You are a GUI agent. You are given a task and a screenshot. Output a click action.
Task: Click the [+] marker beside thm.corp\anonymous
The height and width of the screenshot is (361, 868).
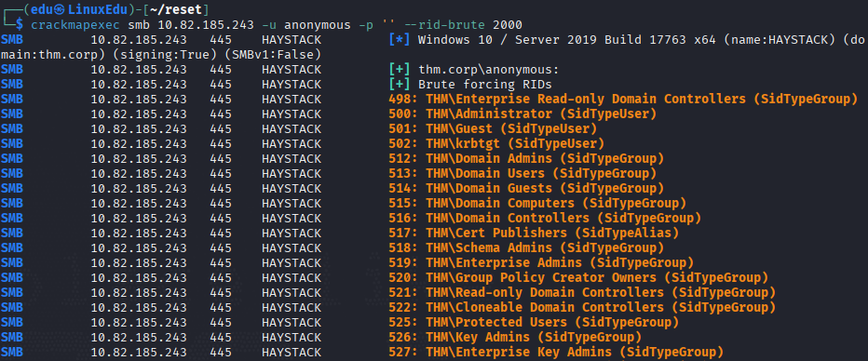(x=399, y=70)
